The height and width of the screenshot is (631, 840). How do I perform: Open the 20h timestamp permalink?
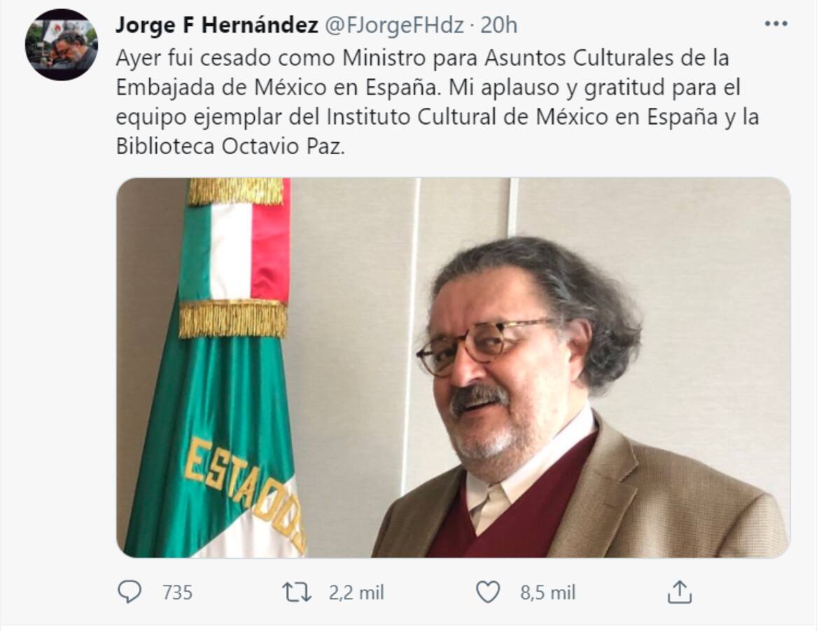499,25
